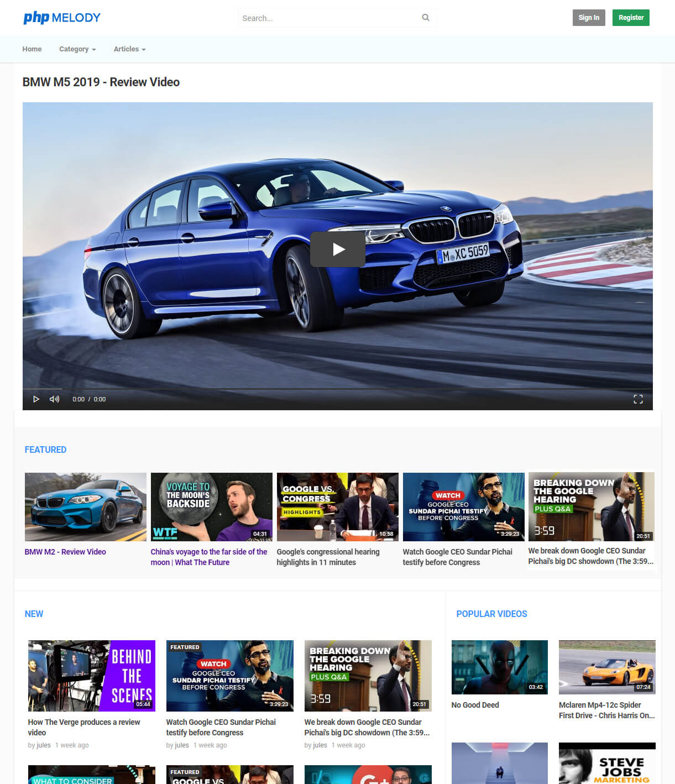
Task: Open 'China's voyage to the far side' link
Action: point(209,557)
